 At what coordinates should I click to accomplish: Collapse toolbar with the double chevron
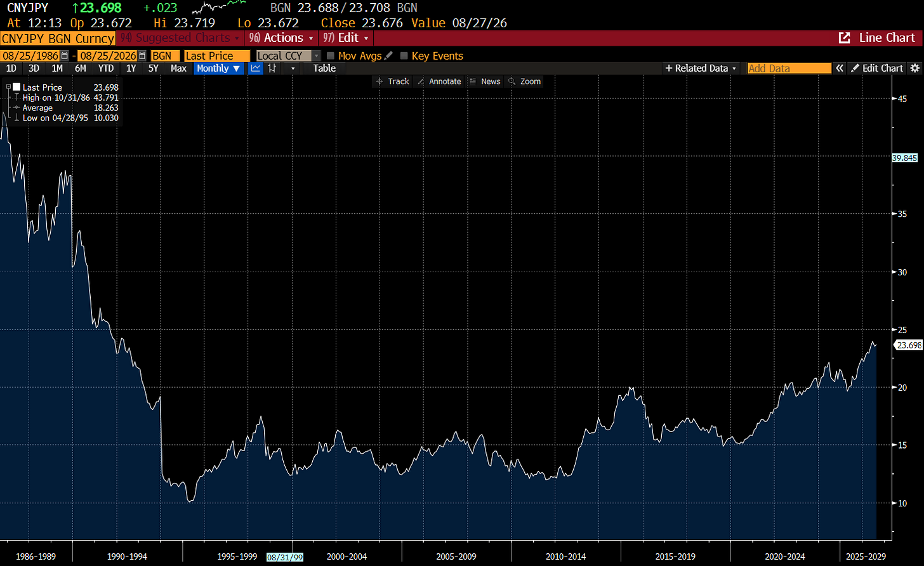click(840, 68)
